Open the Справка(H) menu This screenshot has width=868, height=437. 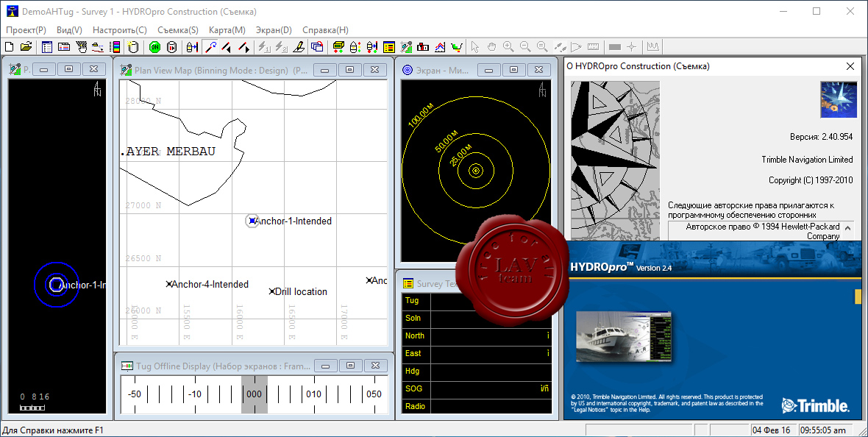click(325, 30)
